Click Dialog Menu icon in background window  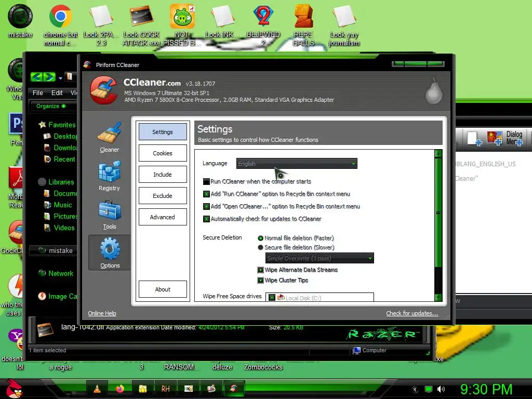[514, 138]
